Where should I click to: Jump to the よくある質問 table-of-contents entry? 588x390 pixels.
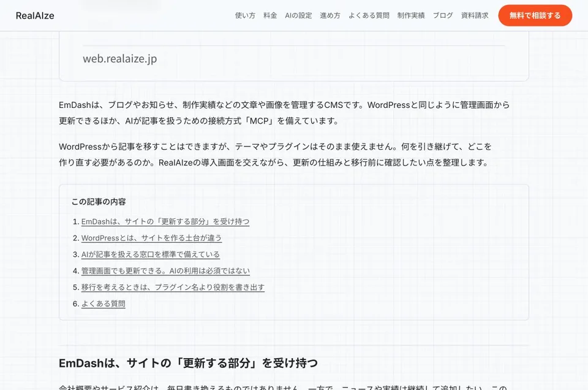[x=103, y=304]
